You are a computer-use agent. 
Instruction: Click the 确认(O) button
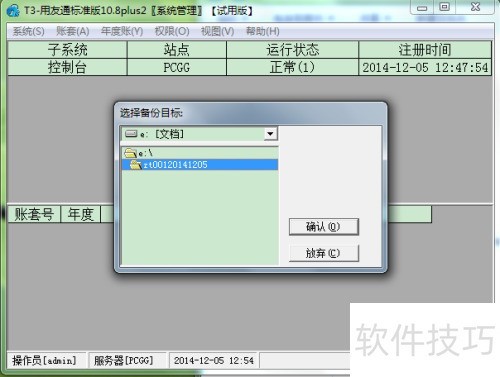coord(324,227)
